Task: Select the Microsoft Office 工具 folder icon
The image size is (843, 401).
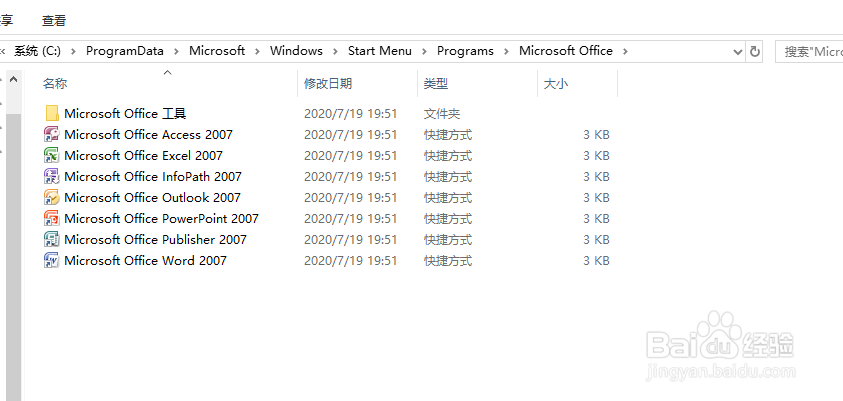Action: (52, 114)
